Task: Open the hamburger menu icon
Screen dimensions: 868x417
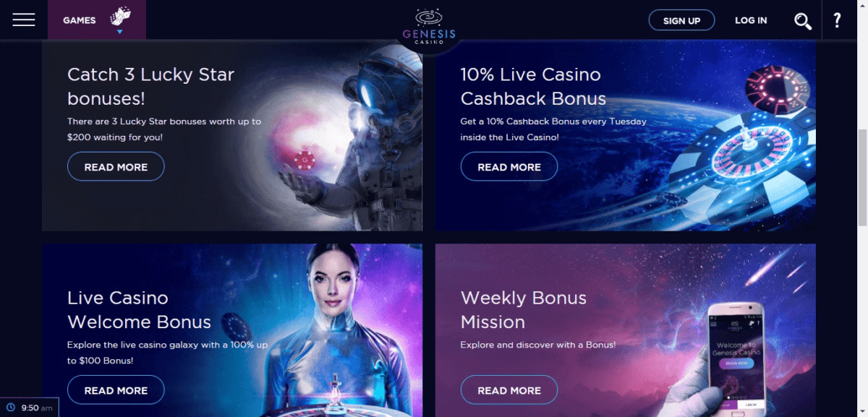Action: point(24,20)
